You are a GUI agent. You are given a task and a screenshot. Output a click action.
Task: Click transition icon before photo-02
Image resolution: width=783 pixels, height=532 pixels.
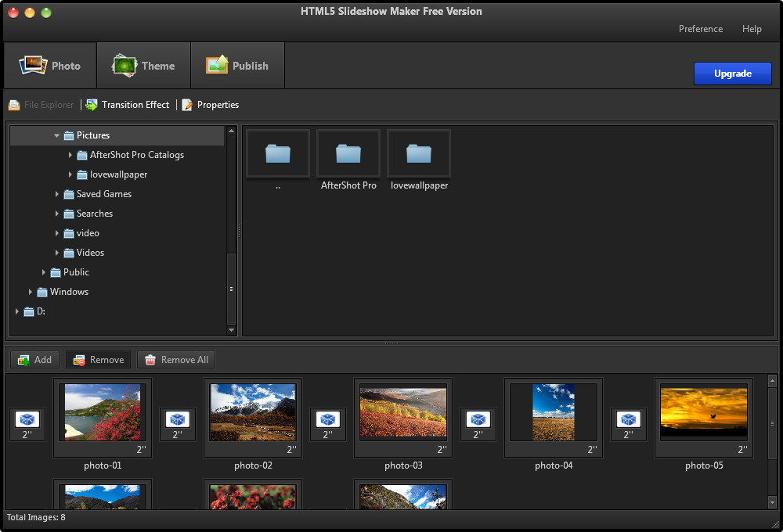[x=177, y=419]
